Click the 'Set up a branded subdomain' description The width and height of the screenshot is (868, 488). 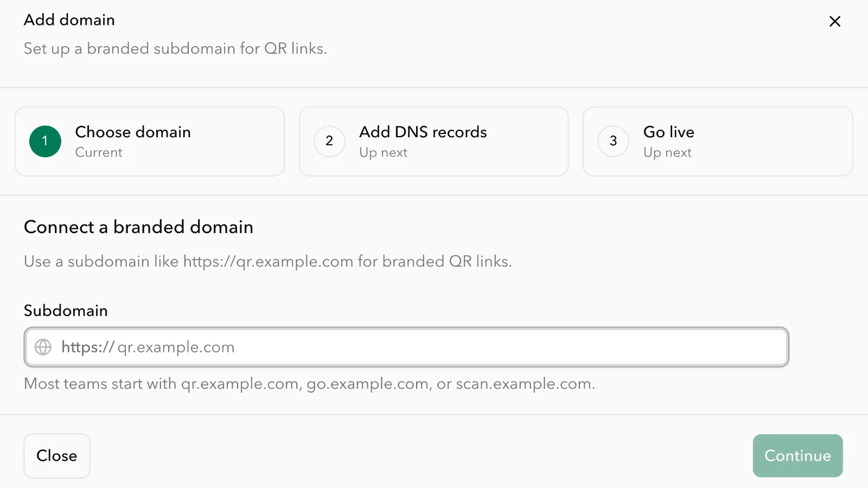click(175, 49)
